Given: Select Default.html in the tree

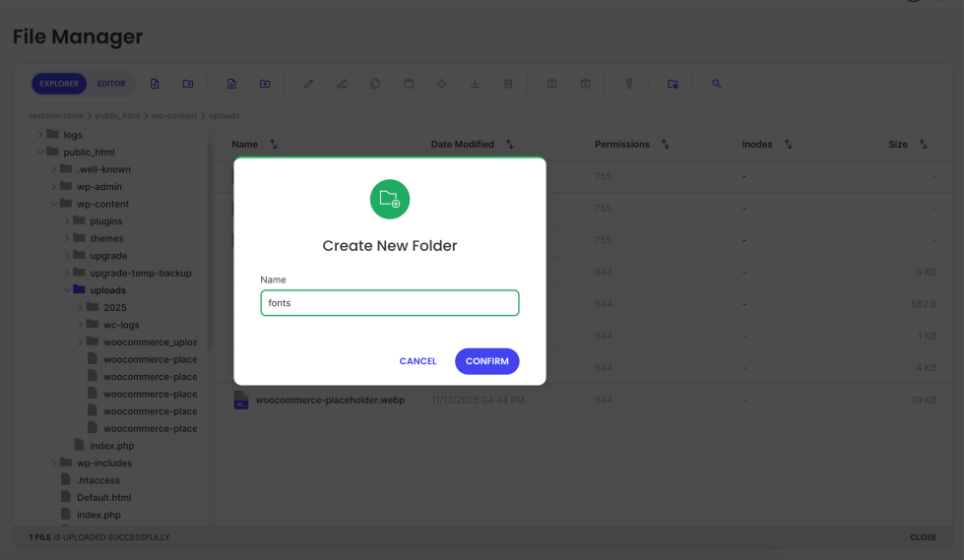Looking at the screenshot, I should point(104,497).
